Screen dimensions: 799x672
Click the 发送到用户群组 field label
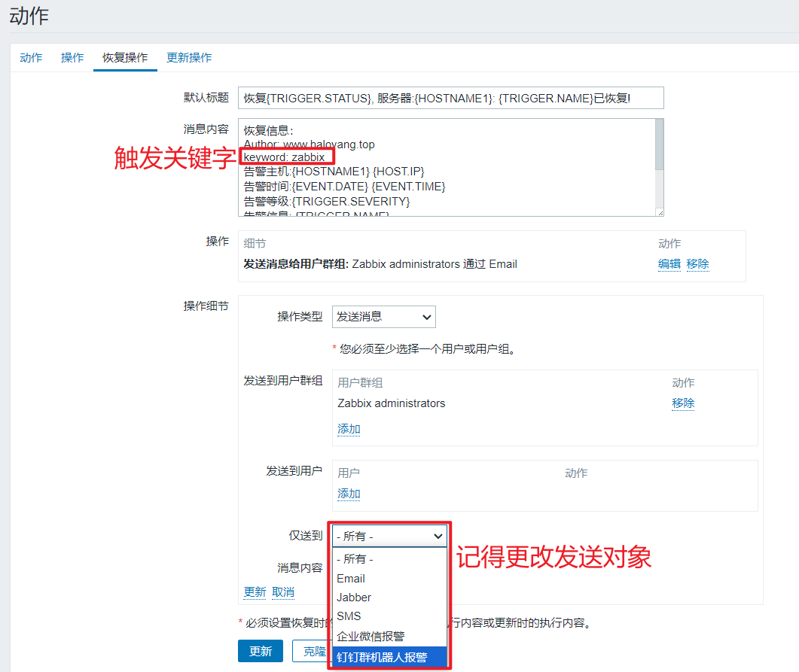point(283,381)
